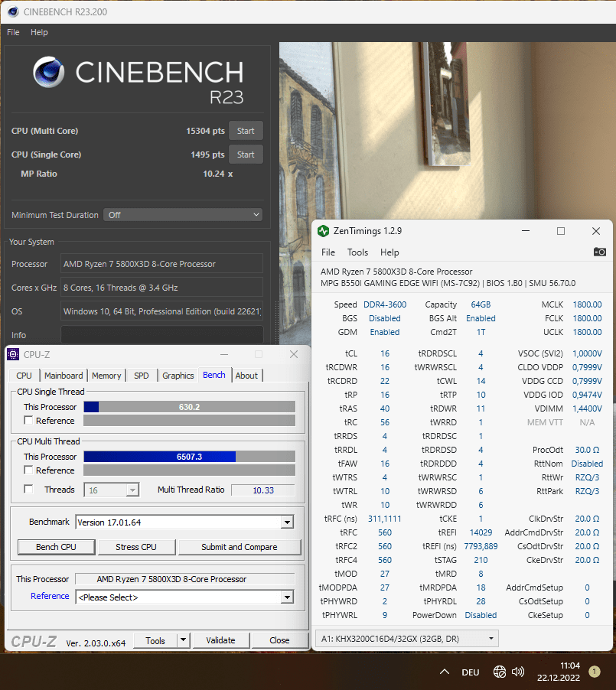616x690 pixels.
Task: Start the CPU Multi Core test
Action: pos(246,131)
